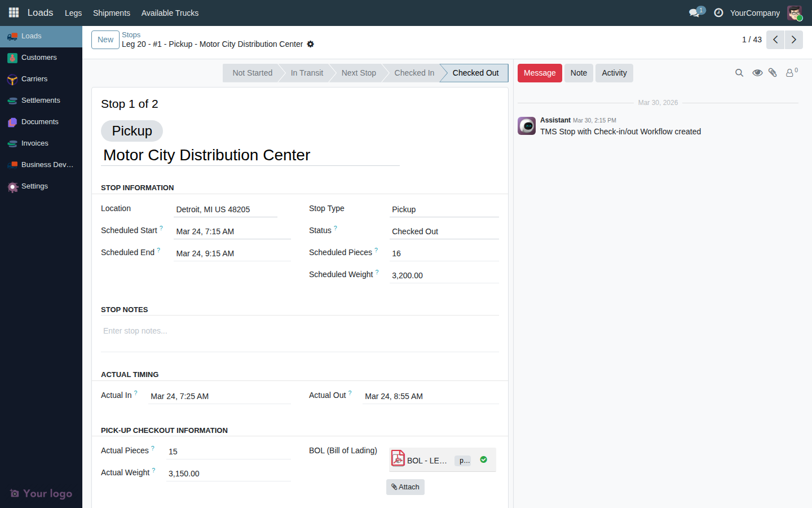Image resolution: width=812 pixels, height=508 pixels.
Task: Create a record with New button
Action: [x=105, y=40]
